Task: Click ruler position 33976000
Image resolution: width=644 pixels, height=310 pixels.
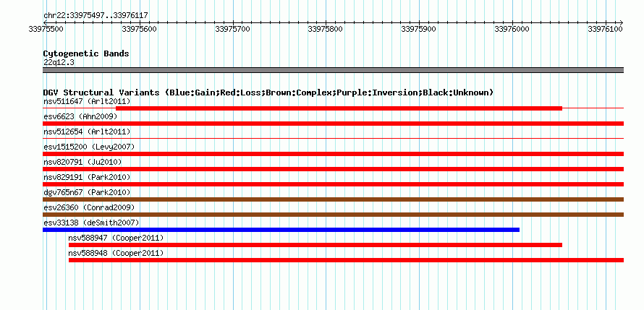Action: tap(512, 29)
